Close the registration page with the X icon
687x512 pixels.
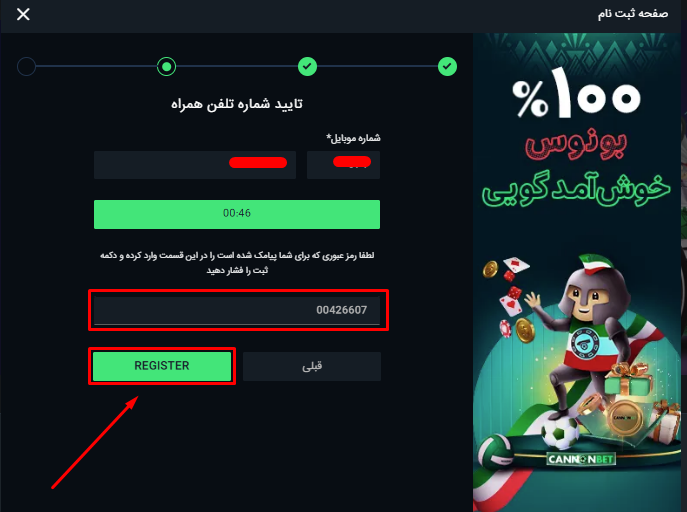23,14
